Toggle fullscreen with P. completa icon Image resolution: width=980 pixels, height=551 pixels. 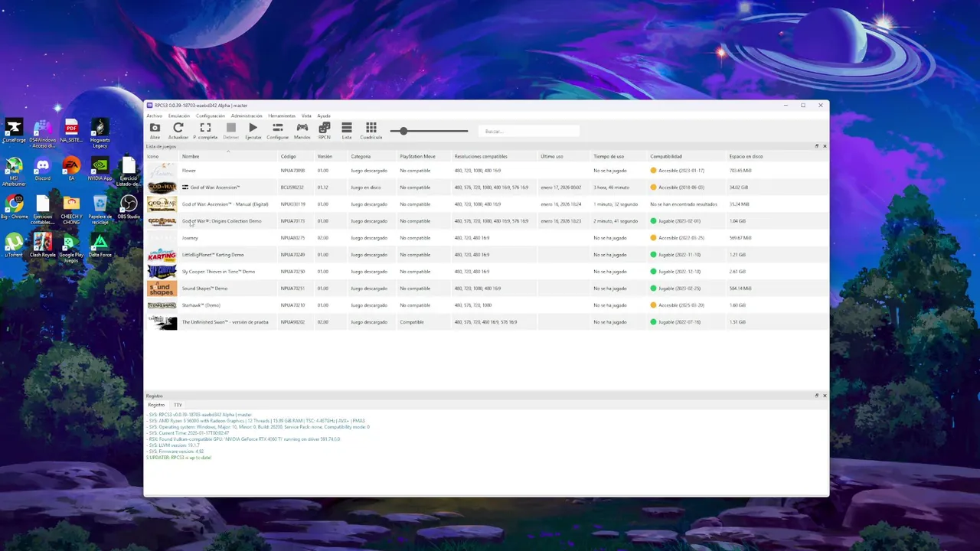pos(205,128)
